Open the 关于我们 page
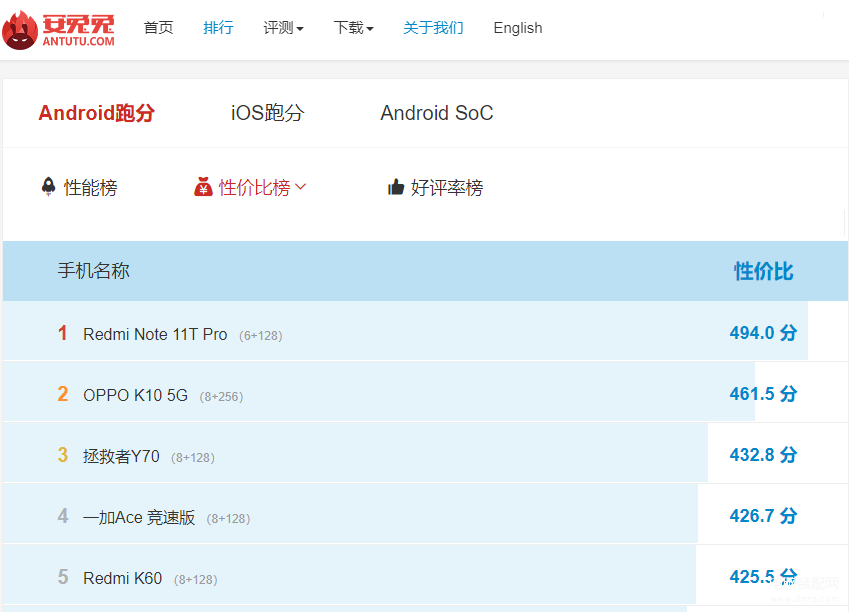Screen dimensions: 849x612 point(433,28)
